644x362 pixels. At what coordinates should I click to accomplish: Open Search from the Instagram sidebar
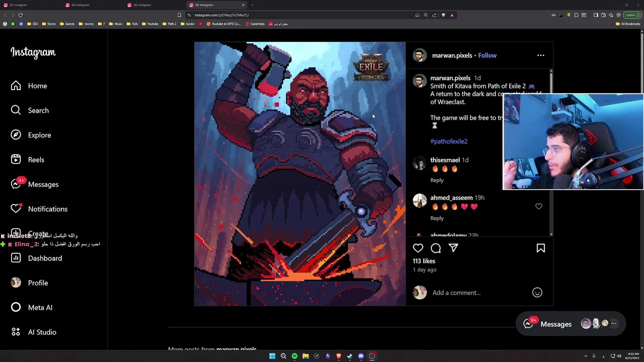[x=30, y=111]
